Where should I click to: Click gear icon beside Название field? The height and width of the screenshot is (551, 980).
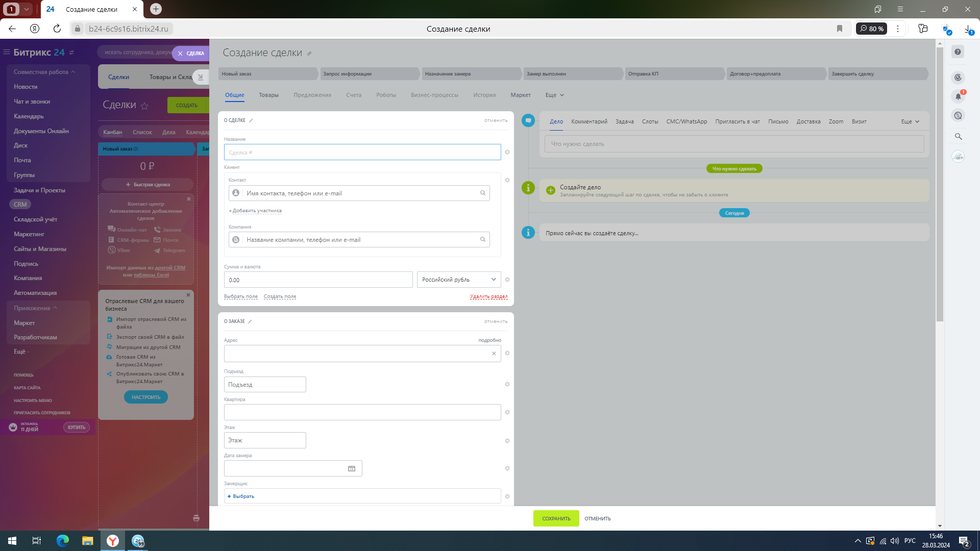point(507,152)
